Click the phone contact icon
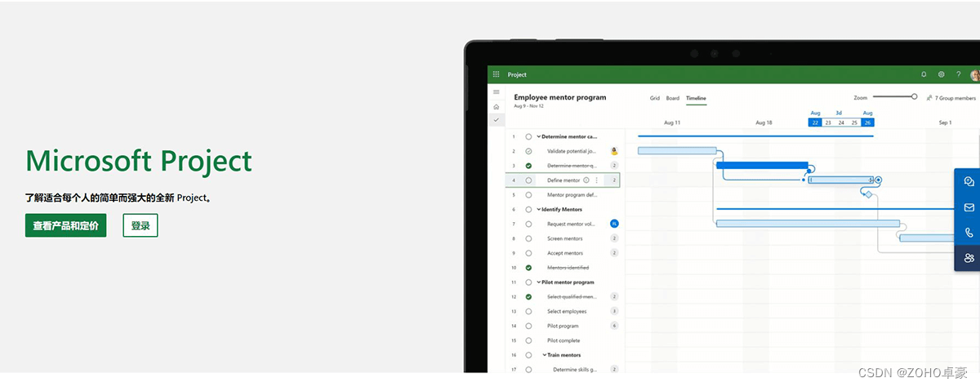 [x=969, y=233]
